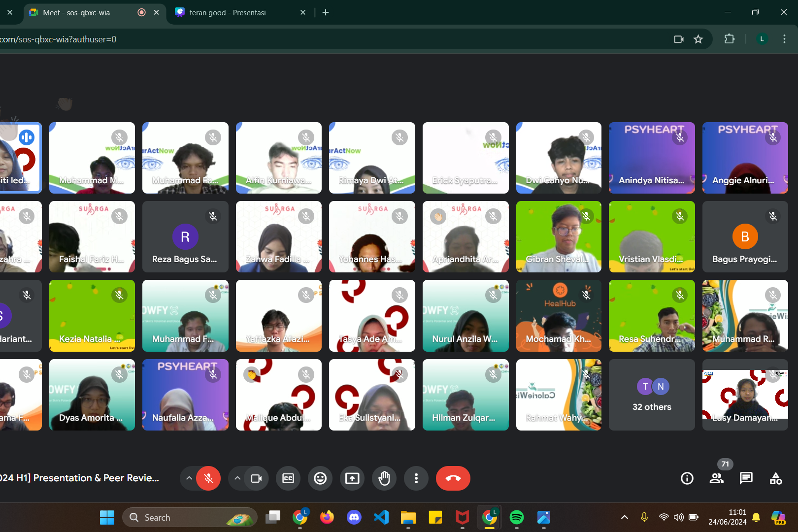Show hidden system tray icons chevron
Screen dimensions: 798x532
click(x=625, y=517)
